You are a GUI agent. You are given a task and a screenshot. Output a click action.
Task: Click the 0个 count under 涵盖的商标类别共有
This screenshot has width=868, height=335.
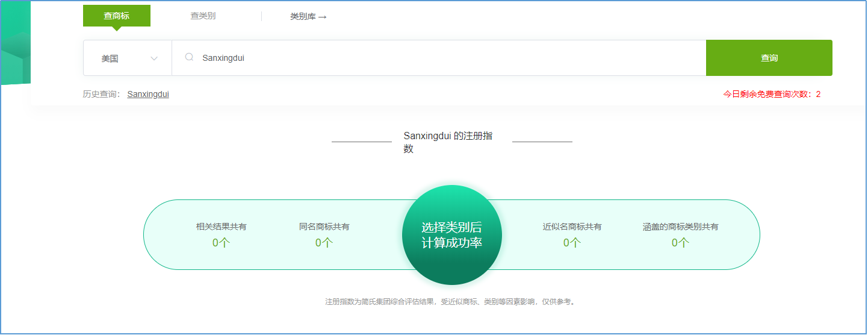click(680, 243)
